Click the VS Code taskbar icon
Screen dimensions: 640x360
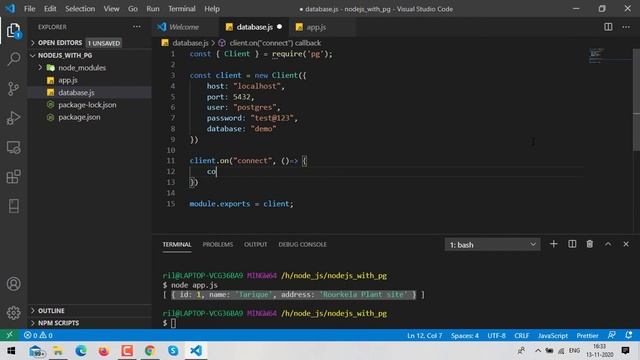pyautogui.click(x=196, y=351)
